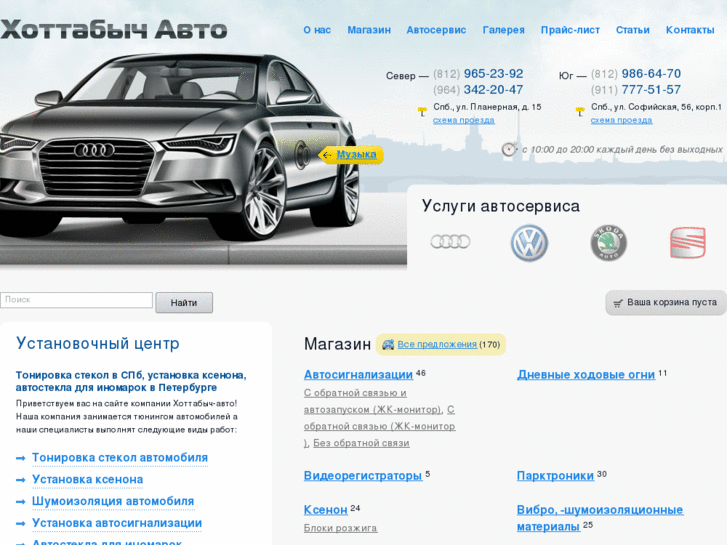727x545 pixels.
Task: Select the Volkswagen logo
Action: 529,243
